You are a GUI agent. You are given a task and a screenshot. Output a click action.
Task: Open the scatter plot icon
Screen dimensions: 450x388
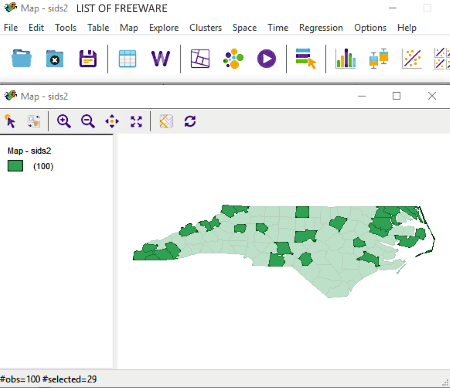pyautogui.click(x=412, y=59)
